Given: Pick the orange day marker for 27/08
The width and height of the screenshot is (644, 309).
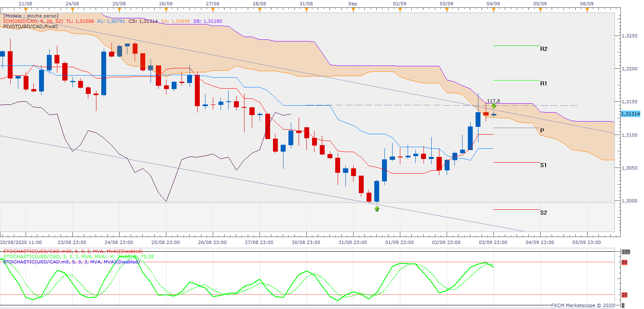Looking at the screenshot, I should [213, 10].
